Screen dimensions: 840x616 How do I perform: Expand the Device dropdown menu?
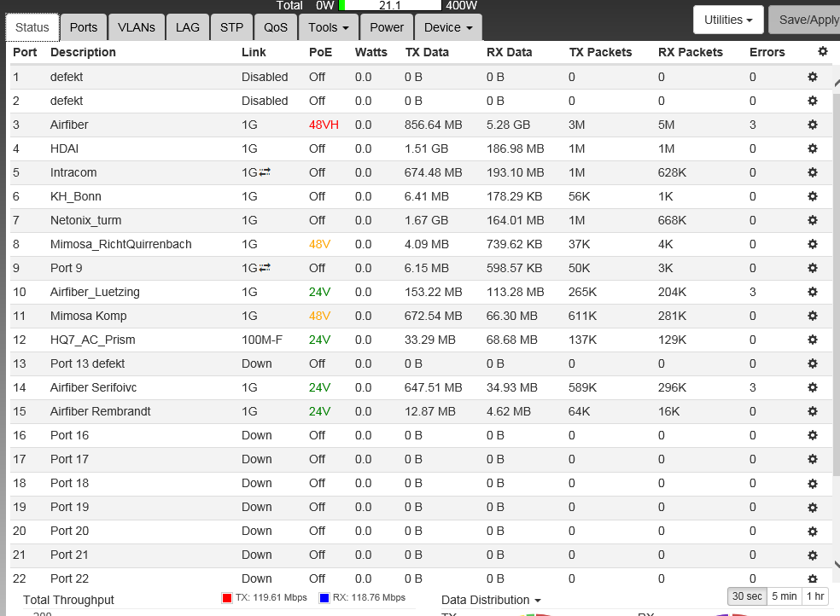(x=448, y=27)
